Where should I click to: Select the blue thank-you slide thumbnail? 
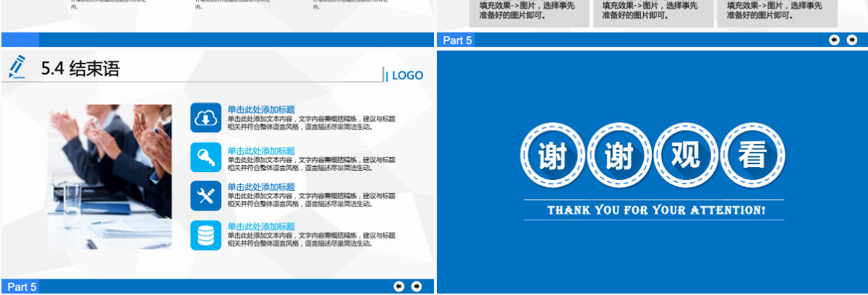[652, 171]
